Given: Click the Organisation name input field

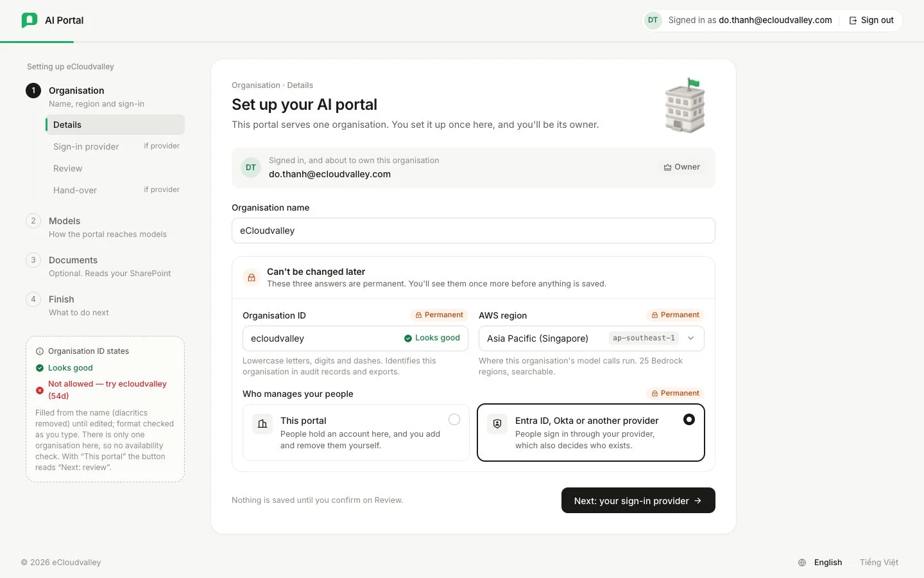Looking at the screenshot, I should [474, 231].
